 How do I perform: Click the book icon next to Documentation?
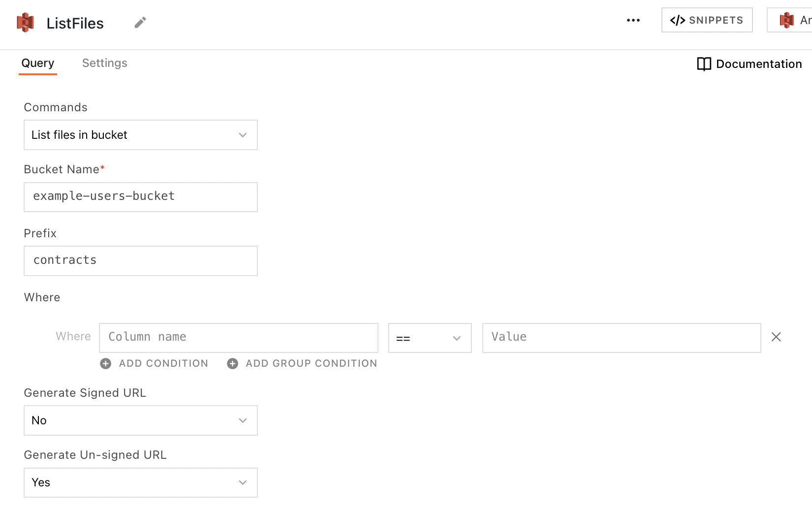(703, 64)
